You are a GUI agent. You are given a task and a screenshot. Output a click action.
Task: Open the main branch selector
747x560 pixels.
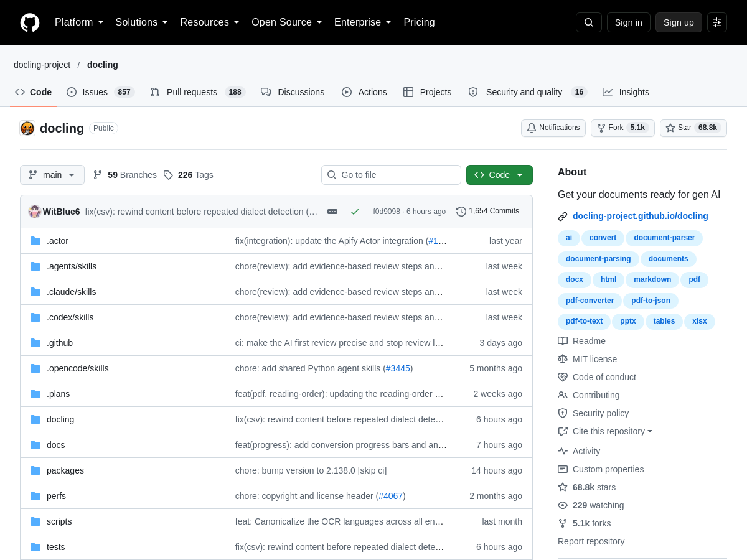point(52,175)
